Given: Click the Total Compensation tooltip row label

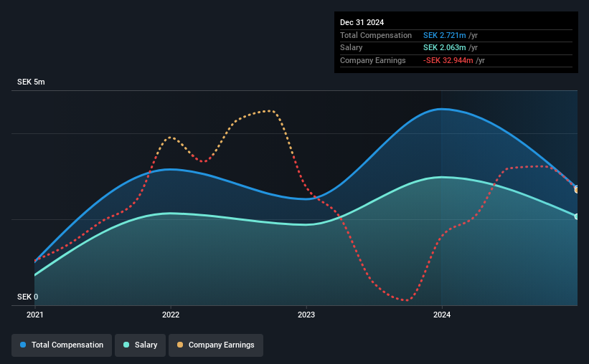Looking at the screenshot, I should tap(376, 35).
